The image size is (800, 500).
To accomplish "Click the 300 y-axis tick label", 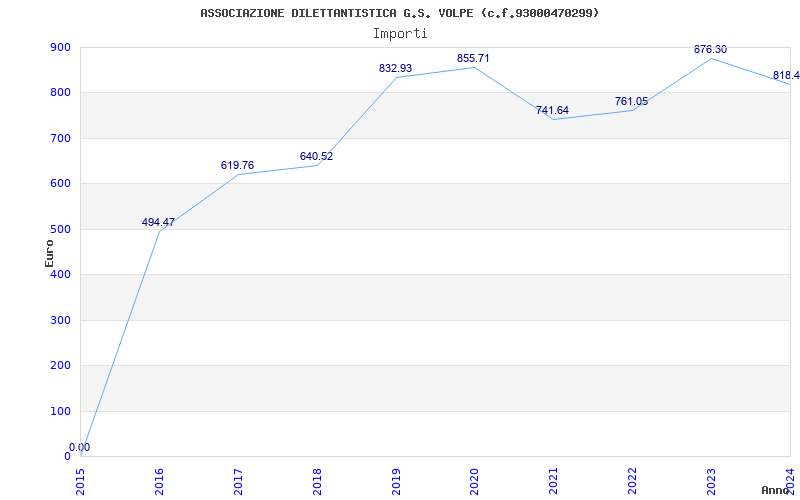I will coord(60,320).
